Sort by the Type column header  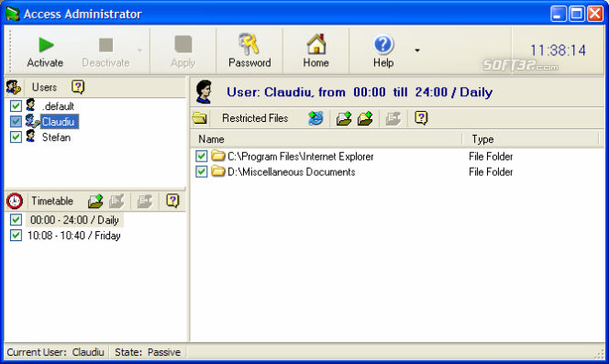(530, 139)
